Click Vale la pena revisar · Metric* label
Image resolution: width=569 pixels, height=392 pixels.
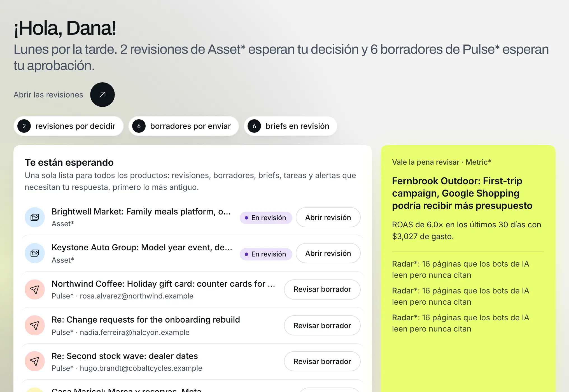442,162
